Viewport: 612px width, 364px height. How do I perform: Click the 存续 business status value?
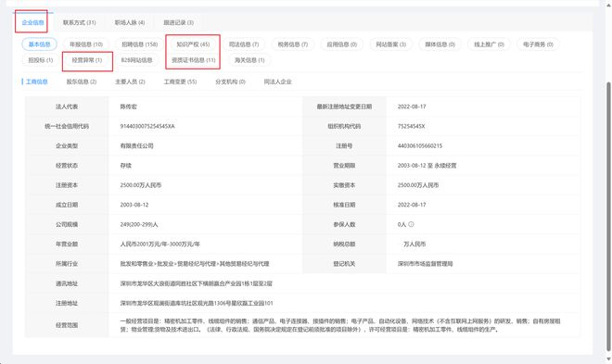point(126,166)
